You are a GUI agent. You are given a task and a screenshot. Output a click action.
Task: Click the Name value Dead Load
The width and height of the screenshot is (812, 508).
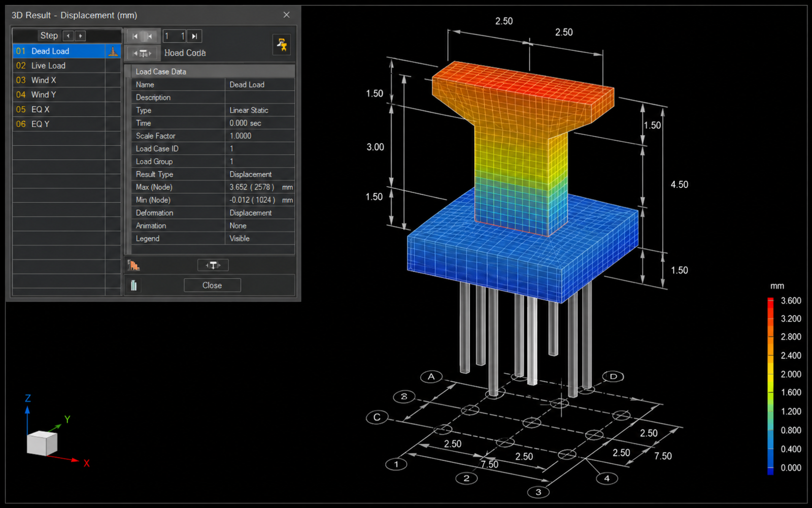[x=259, y=85]
